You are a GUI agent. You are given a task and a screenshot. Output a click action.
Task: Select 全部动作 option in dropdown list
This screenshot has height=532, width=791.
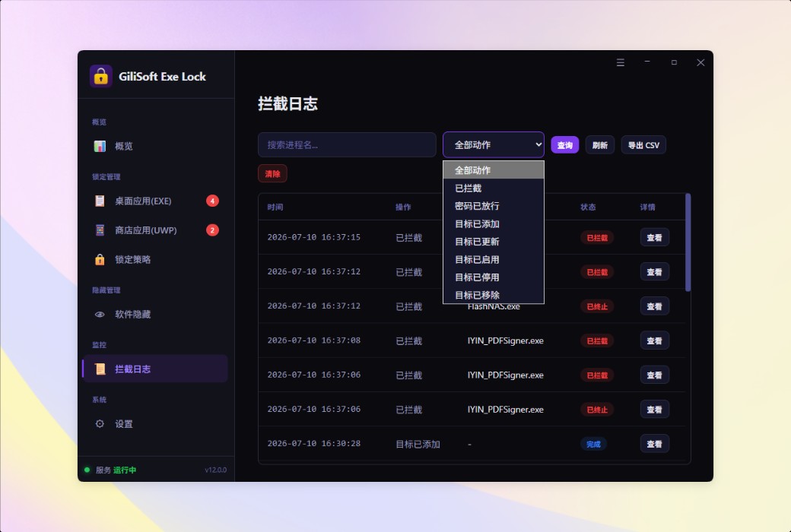tap(494, 170)
